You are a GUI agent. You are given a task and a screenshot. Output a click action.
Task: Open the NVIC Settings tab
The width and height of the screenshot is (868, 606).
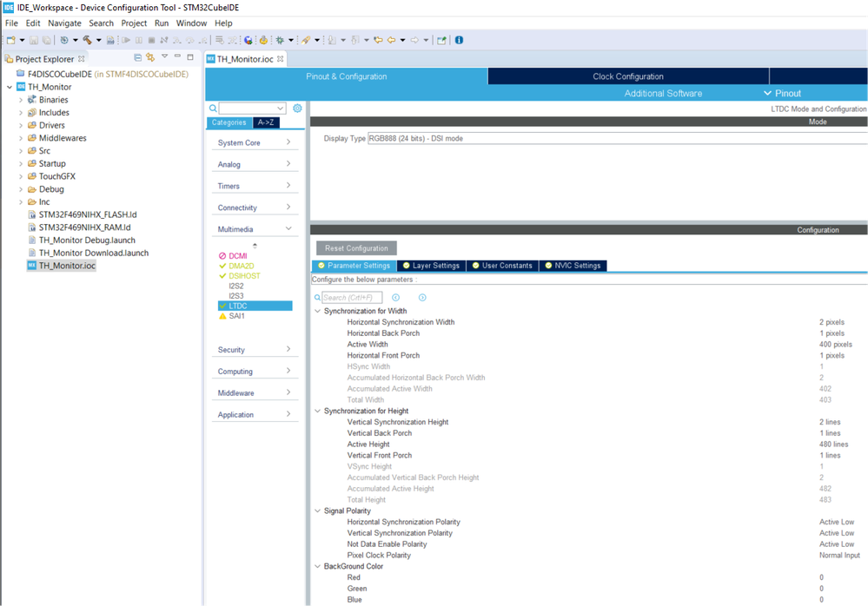(x=573, y=266)
